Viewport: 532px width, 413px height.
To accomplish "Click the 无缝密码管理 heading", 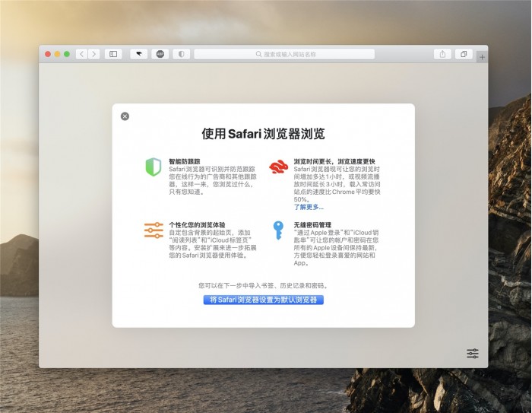I will click(x=312, y=225).
